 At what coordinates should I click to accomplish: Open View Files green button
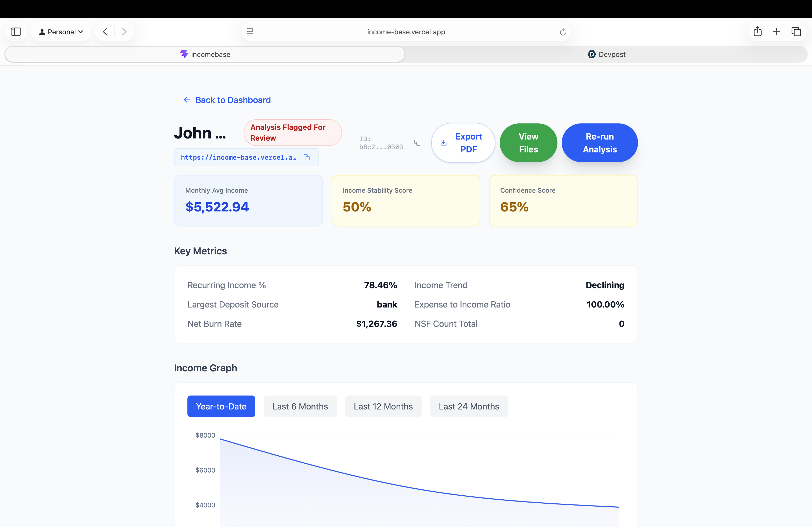click(528, 142)
